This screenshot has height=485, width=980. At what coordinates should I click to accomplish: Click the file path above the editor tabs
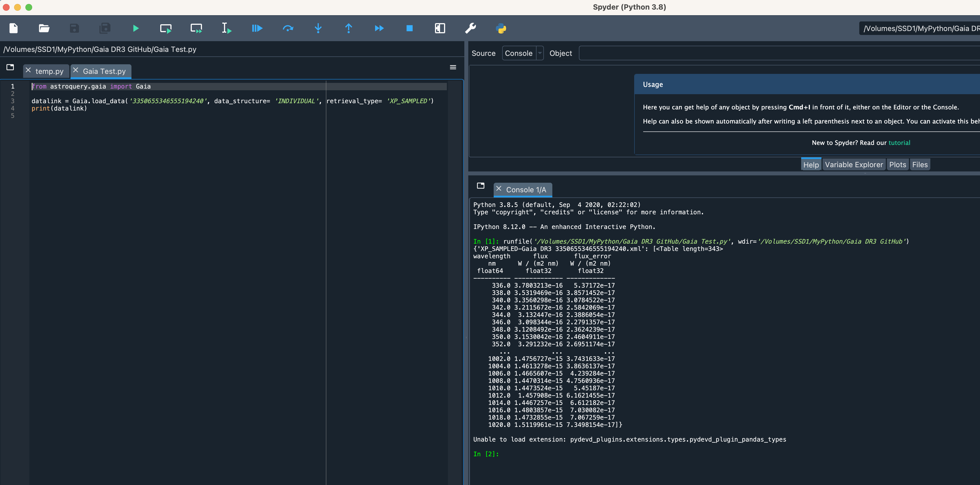pyautogui.click(x=100, y=49)
